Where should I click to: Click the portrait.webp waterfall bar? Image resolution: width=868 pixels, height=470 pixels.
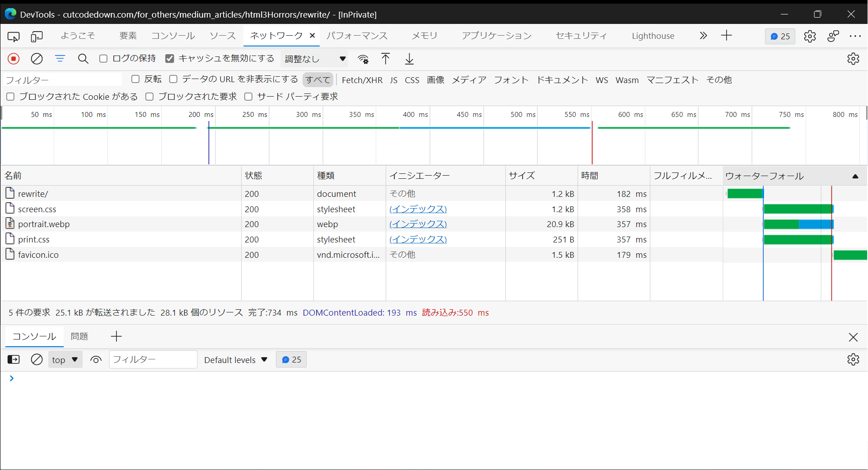[x=798, y=224]
